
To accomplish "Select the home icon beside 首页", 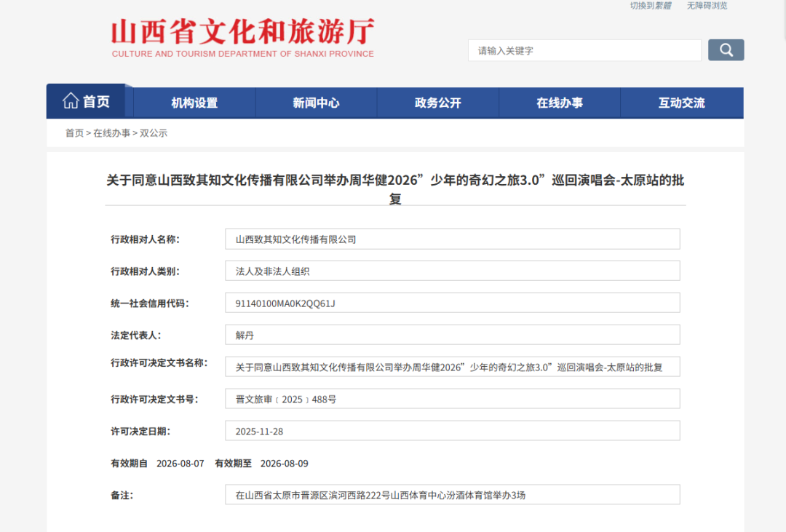I will pos(71,102).
